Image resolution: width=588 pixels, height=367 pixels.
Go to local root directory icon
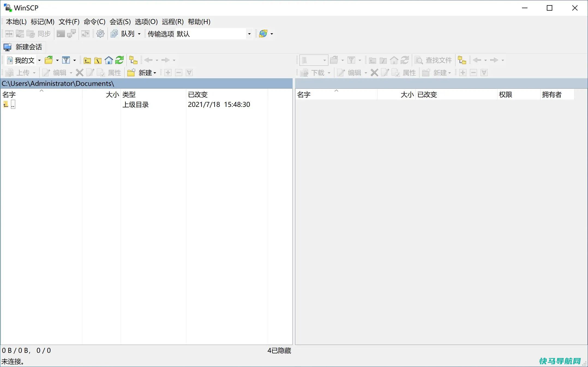pyautogui.click(x=98, y=60)
